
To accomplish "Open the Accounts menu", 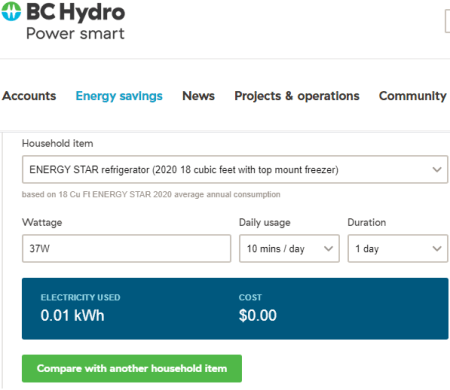I will point(29,96).
